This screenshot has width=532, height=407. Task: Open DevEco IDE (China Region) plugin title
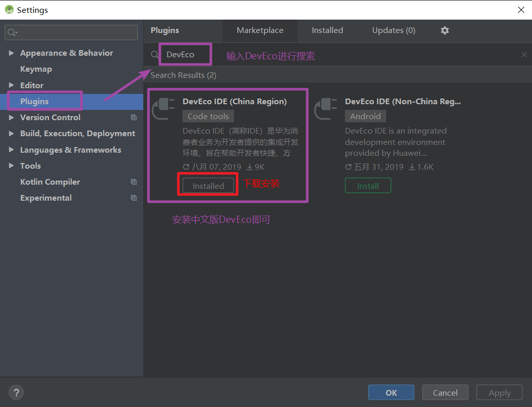[x=235, y=102]
